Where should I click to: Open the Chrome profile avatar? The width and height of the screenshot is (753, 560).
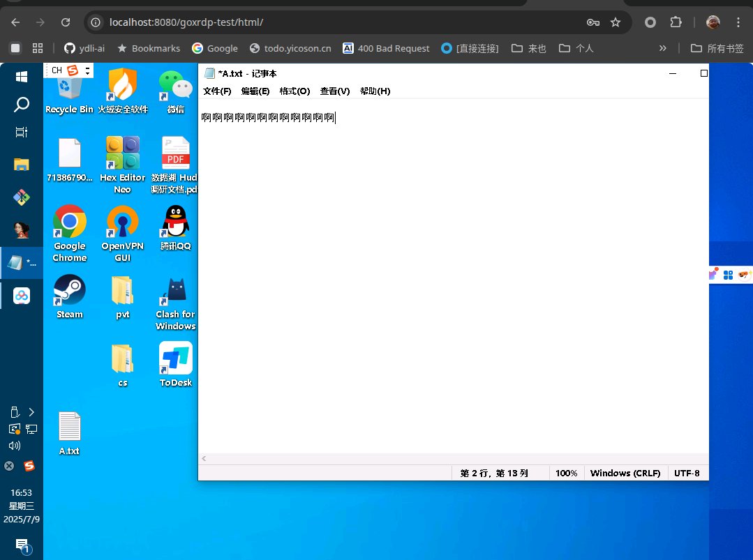(x=713, y=22)
